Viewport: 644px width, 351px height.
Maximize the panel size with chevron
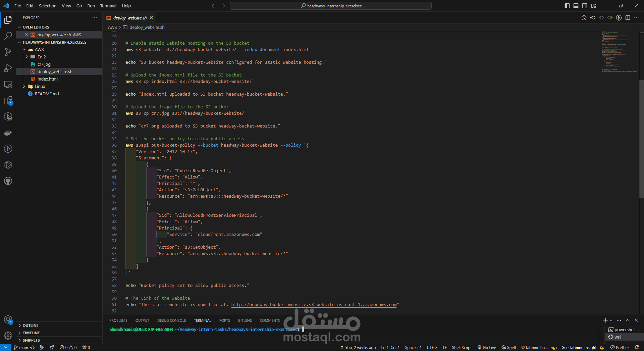[628, 320]
